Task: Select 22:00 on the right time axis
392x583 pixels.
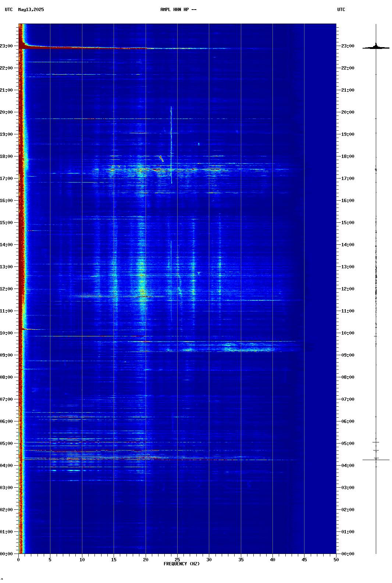Action: 348,68
